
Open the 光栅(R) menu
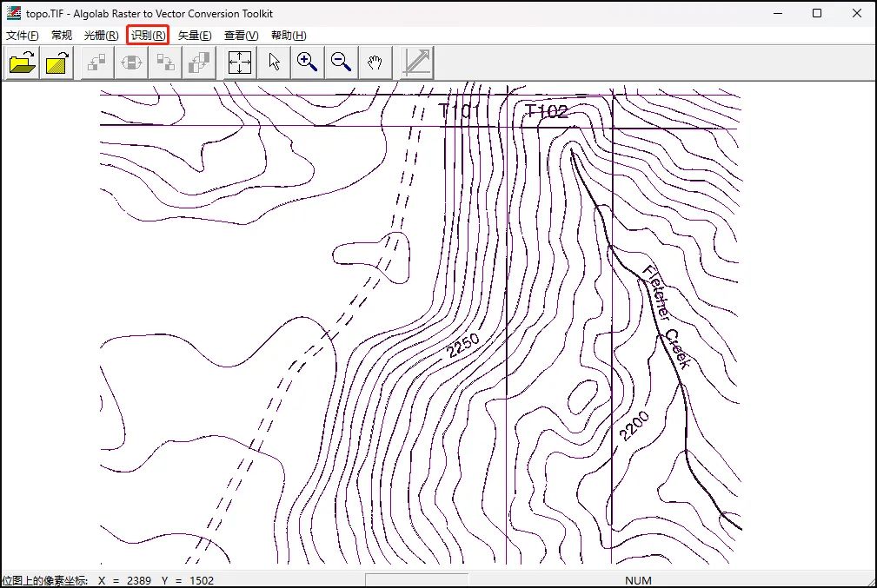[101, 36]
